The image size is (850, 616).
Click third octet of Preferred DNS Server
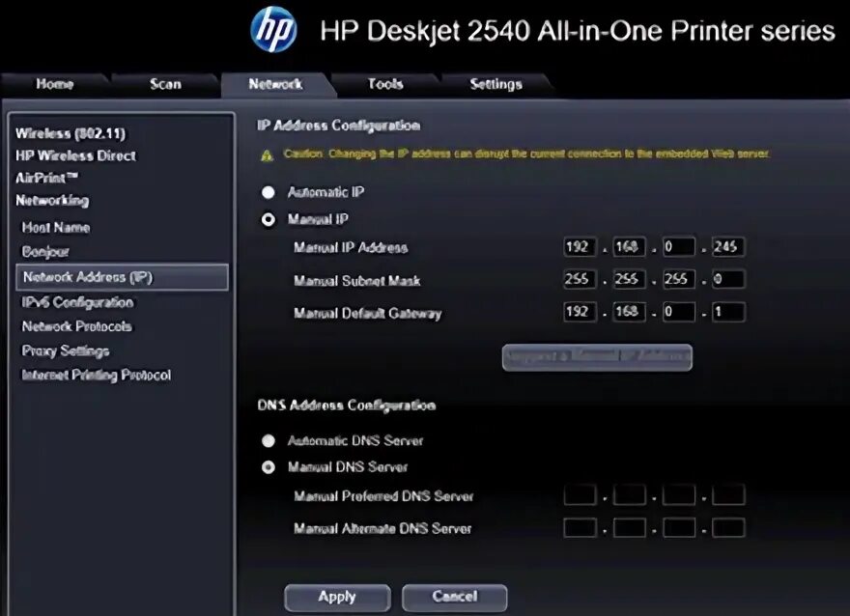point(679,495)
